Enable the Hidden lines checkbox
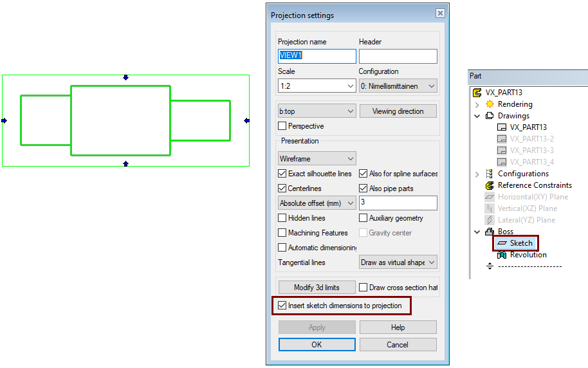 click(282, 218)
